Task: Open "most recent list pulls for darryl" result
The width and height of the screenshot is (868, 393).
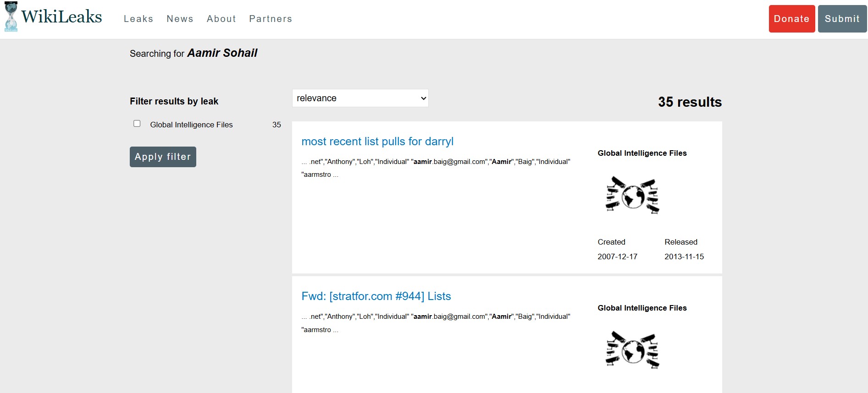Action: tap(377, 142)
